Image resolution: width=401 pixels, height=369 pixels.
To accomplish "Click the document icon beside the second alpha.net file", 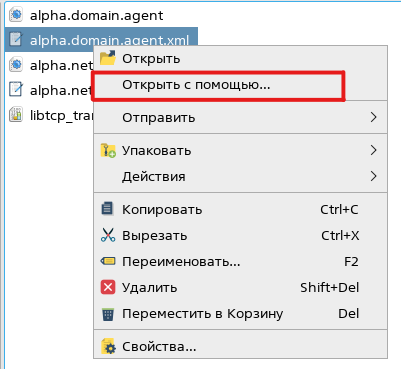I will (x=16, y=90).
